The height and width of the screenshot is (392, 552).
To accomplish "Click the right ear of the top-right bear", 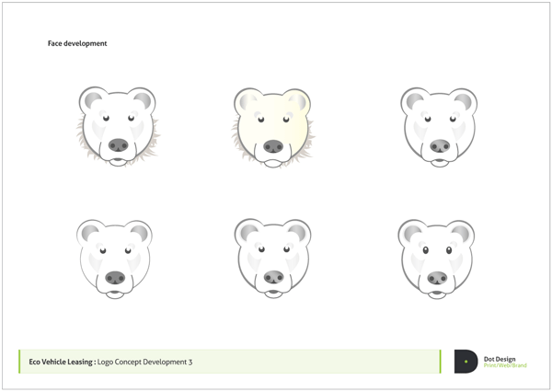I will point(464,101).
